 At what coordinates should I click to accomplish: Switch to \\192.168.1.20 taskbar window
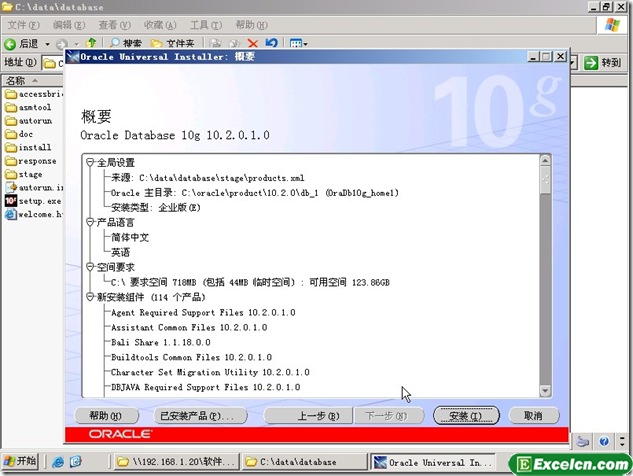coord(176,461)
